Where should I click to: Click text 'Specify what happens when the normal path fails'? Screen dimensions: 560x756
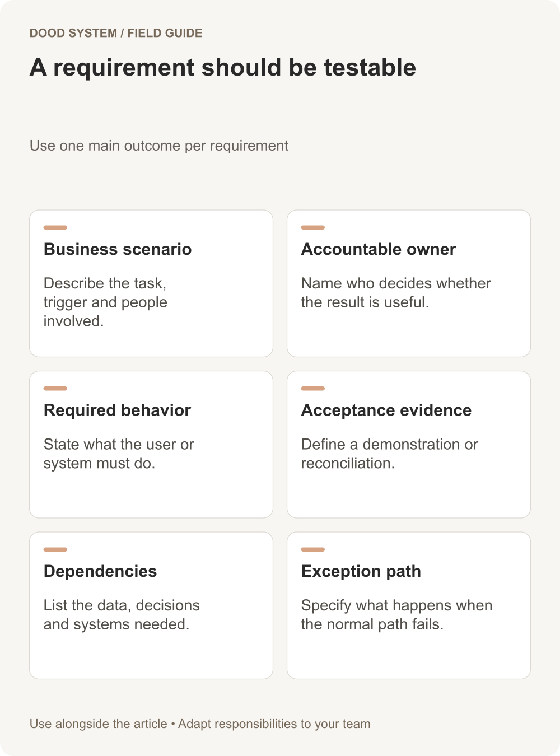point(396,615)
